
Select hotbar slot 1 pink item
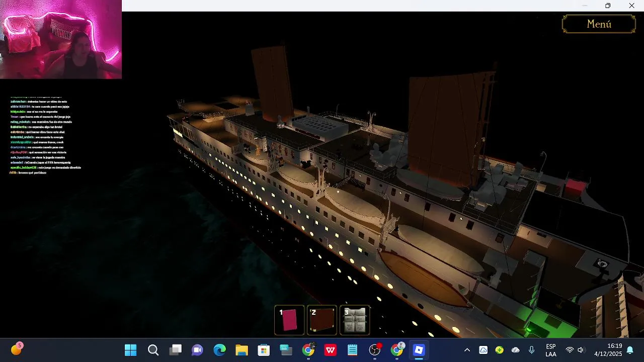[289, 320]
